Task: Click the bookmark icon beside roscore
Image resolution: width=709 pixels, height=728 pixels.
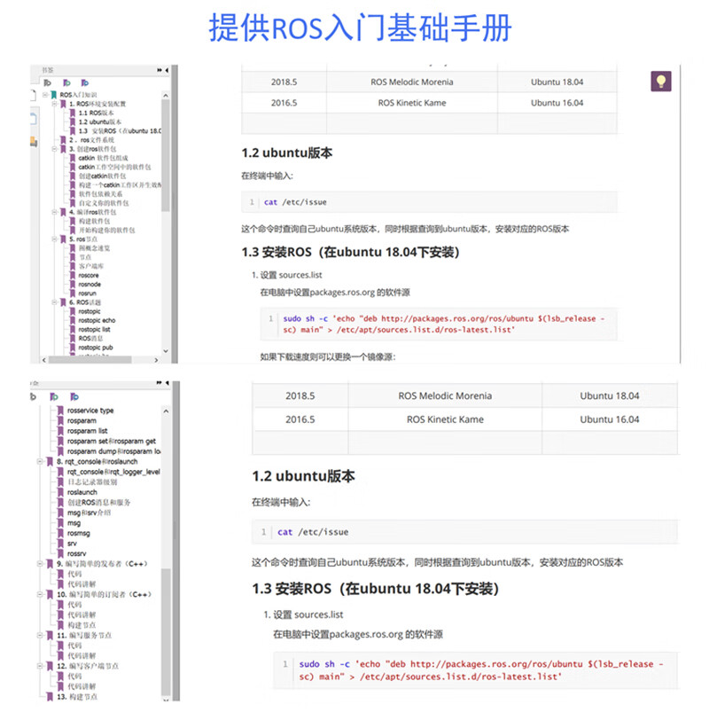Action: click(x=72, y=274)
